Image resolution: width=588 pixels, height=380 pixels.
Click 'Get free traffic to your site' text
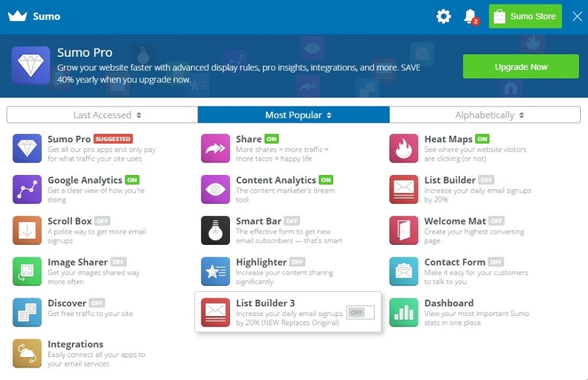[x=90, y=313]
